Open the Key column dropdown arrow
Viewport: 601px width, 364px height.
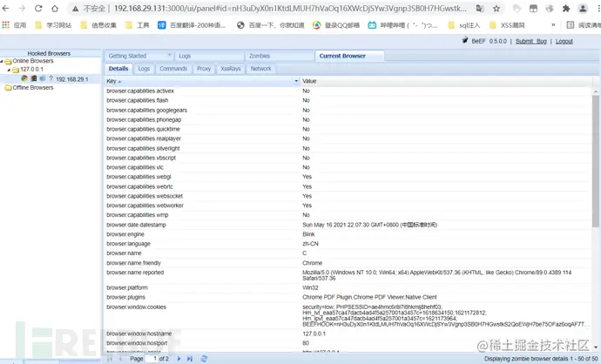(x=296, y=81)
